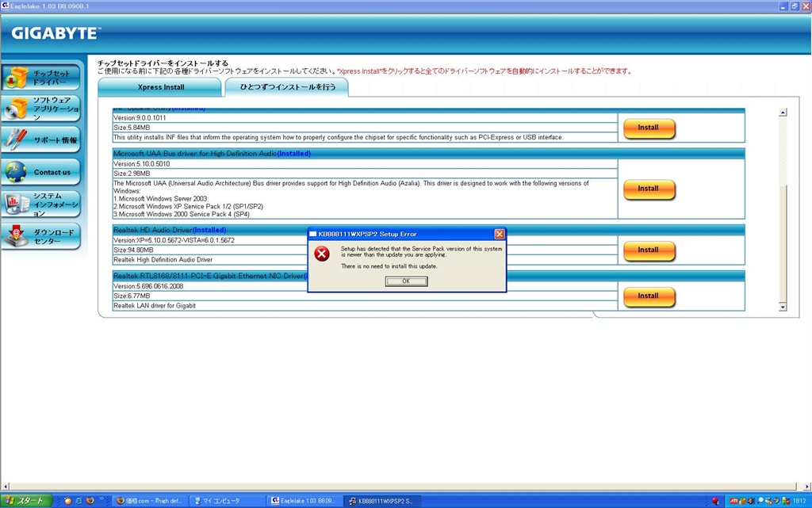Open the 価格.com browser taskbar button
This screenshot has width=812, height=508.
(x=150, y=501)
